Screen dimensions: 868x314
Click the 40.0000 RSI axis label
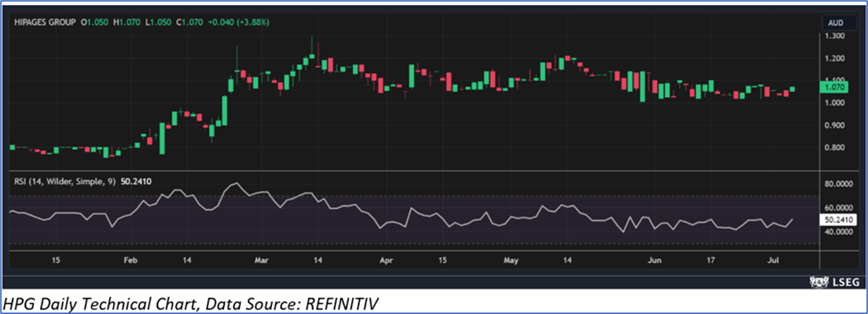(x=838, y=232)
